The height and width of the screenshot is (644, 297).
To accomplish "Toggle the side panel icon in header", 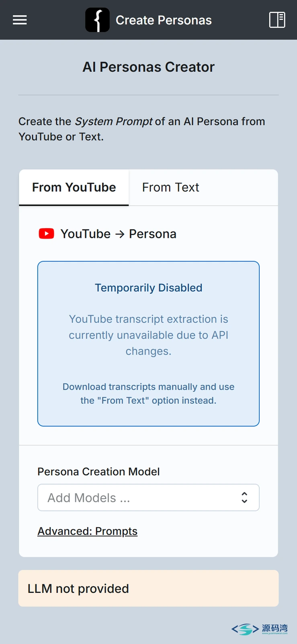I will 277,20.
